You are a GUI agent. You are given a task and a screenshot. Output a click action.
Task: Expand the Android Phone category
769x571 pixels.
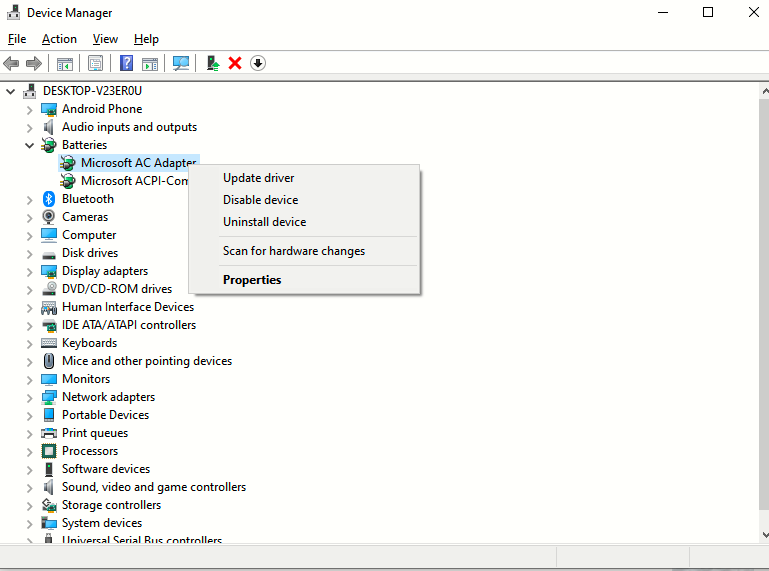point(29,109)
